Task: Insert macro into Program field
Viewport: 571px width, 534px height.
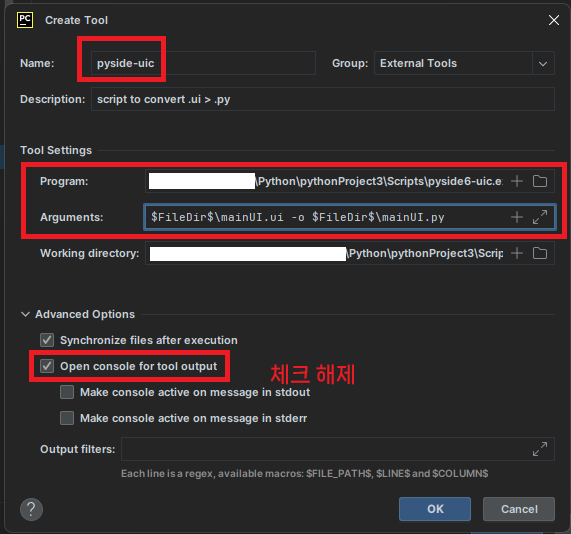Action: click(x=517, y=181)
